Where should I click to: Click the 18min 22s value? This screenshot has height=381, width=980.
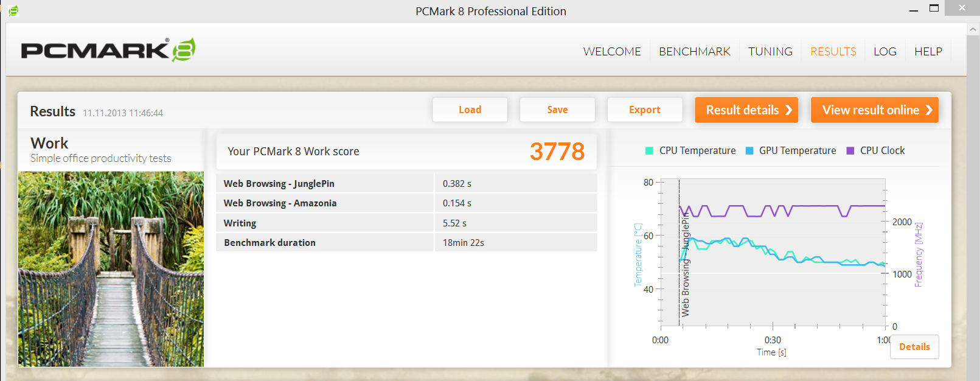point(464,242)
